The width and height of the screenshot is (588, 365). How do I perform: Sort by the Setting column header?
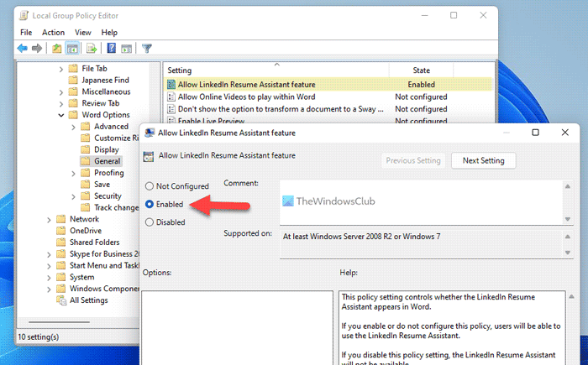pyautogui.click(x=276, y=70)
